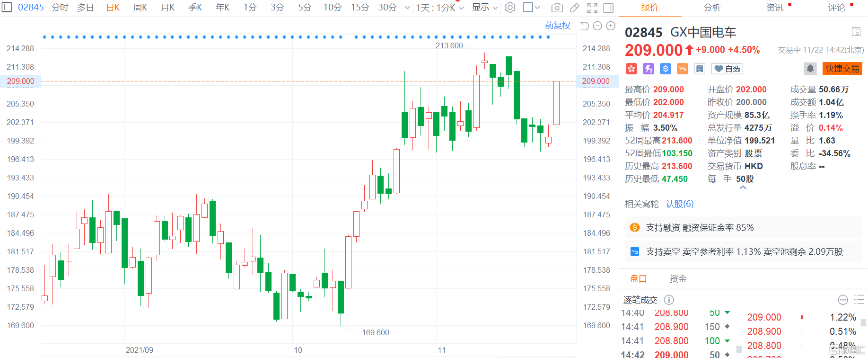Open chart settings gear icon
This screenshot has width=868, height=358.
[x=510, y=8]
